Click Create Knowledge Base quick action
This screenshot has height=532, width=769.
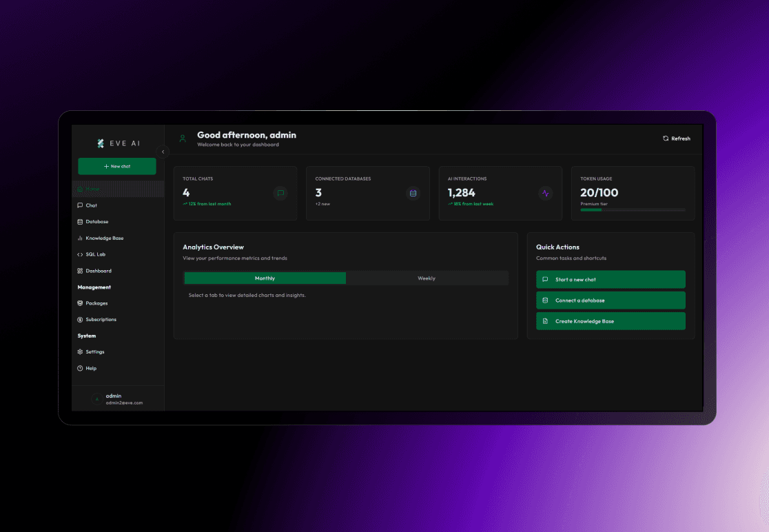tap(611, 321)
